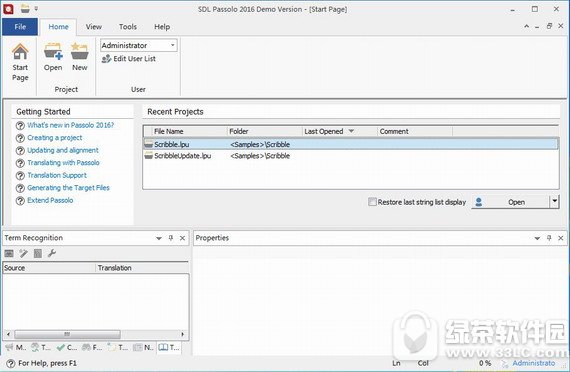Close the Properties panel

[x=561, y=238]
